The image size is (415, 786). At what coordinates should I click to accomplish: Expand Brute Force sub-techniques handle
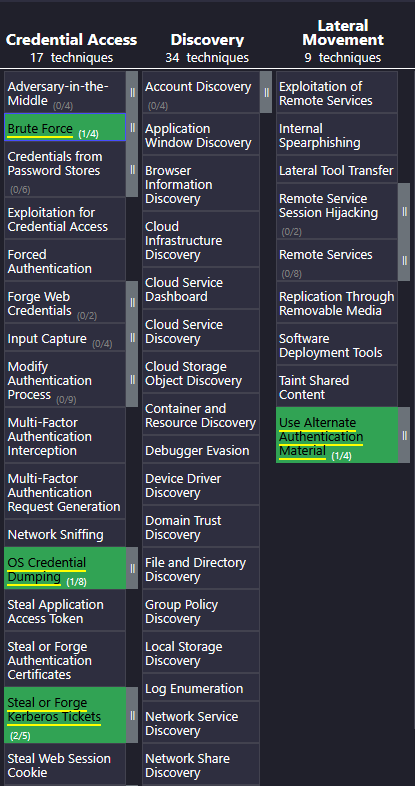(132, 127)
